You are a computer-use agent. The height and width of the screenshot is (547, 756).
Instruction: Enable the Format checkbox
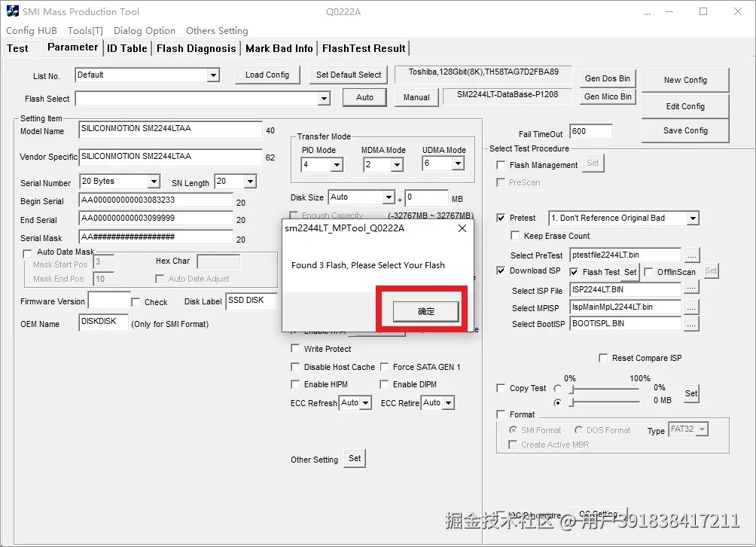(x=501, y=414)
